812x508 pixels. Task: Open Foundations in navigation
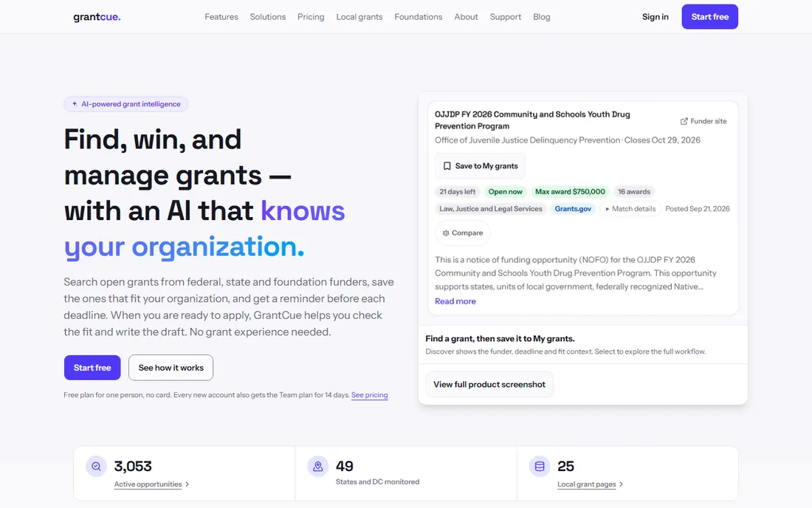coord(419,16)
